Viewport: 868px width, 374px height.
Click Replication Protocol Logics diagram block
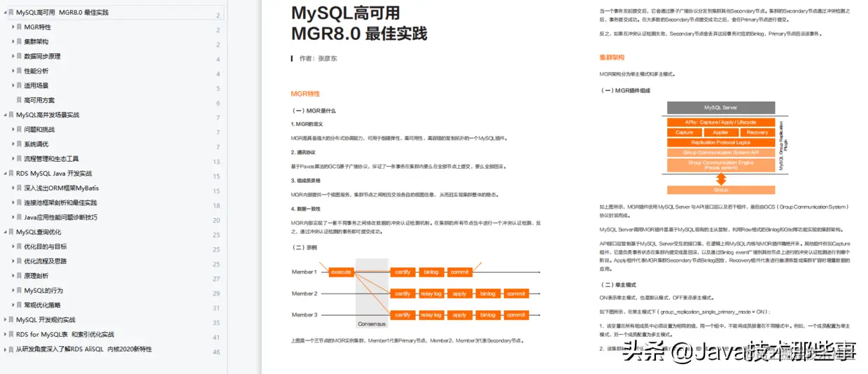720,142
